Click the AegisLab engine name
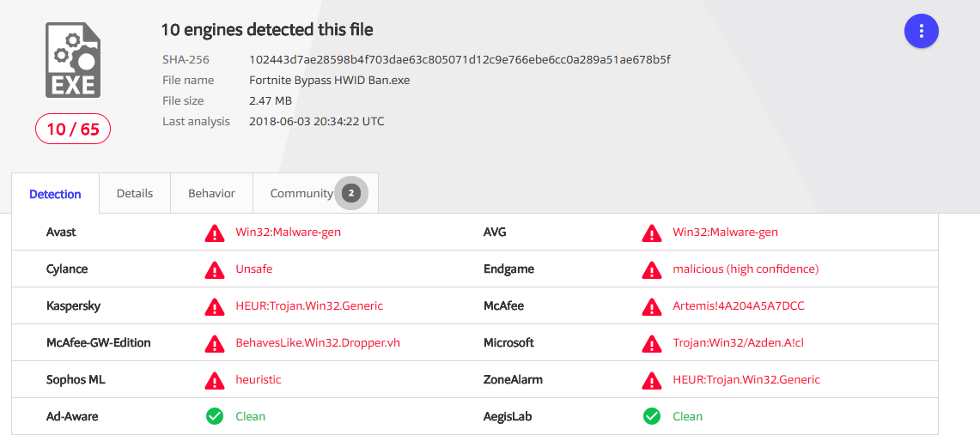Screen dimensions: 980x435 [507, 416]
